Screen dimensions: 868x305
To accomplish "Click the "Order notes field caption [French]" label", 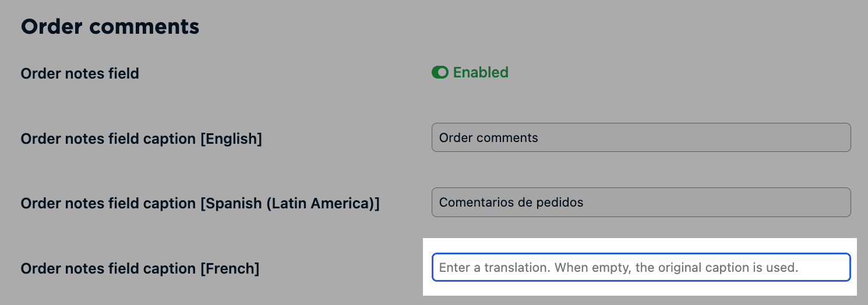I will 140,269.
